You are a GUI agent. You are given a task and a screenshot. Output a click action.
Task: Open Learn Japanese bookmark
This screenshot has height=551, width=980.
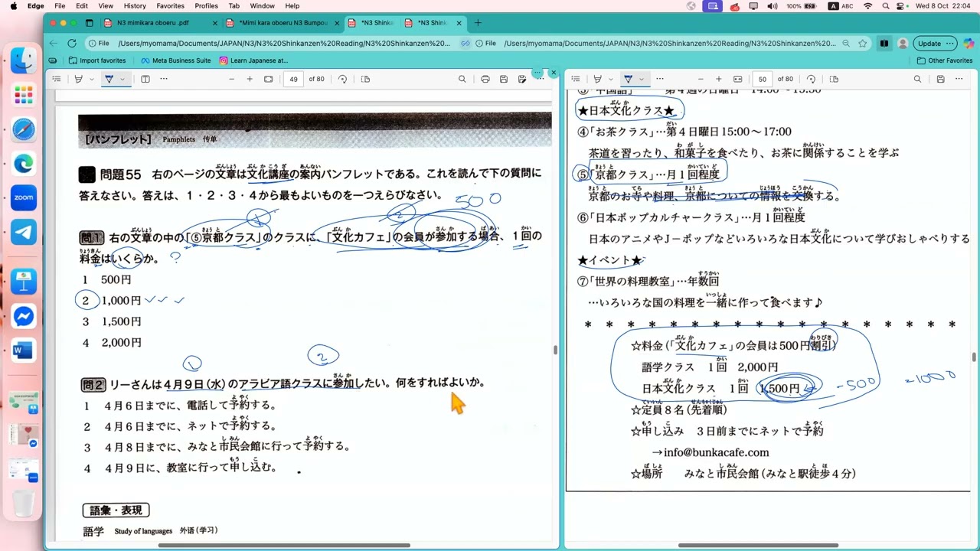pos(253,60)
